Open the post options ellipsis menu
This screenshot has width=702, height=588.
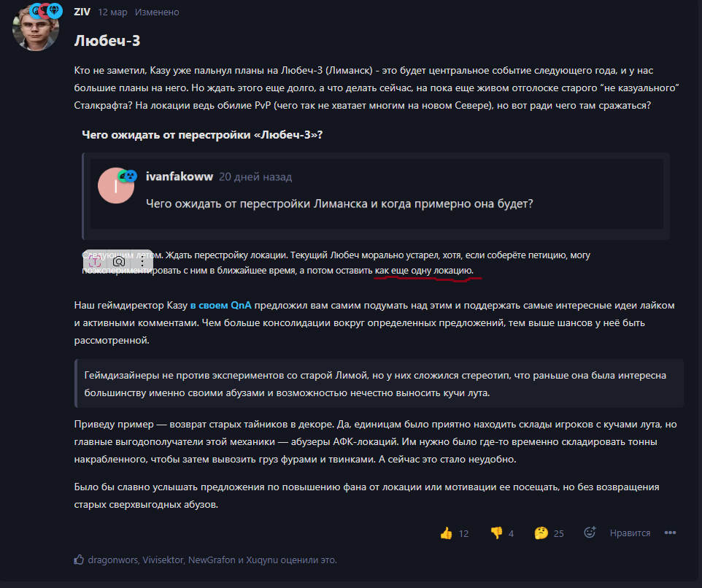(x=670, y=533)
